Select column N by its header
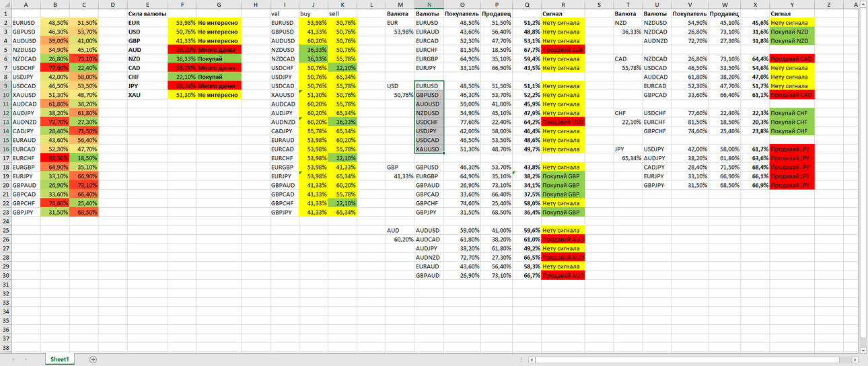The width and height of the screenshot is (868, 366). point(429,4)
